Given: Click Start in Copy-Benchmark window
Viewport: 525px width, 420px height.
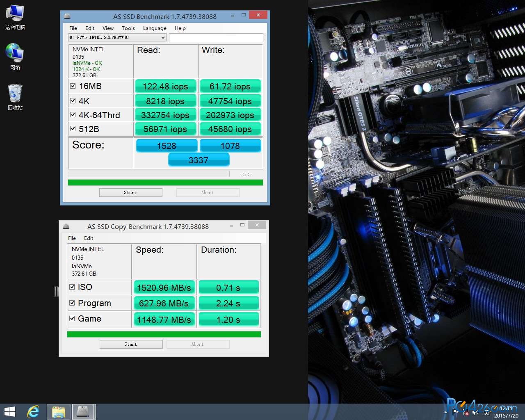Looking at the screenshot, I should [131, 344].
